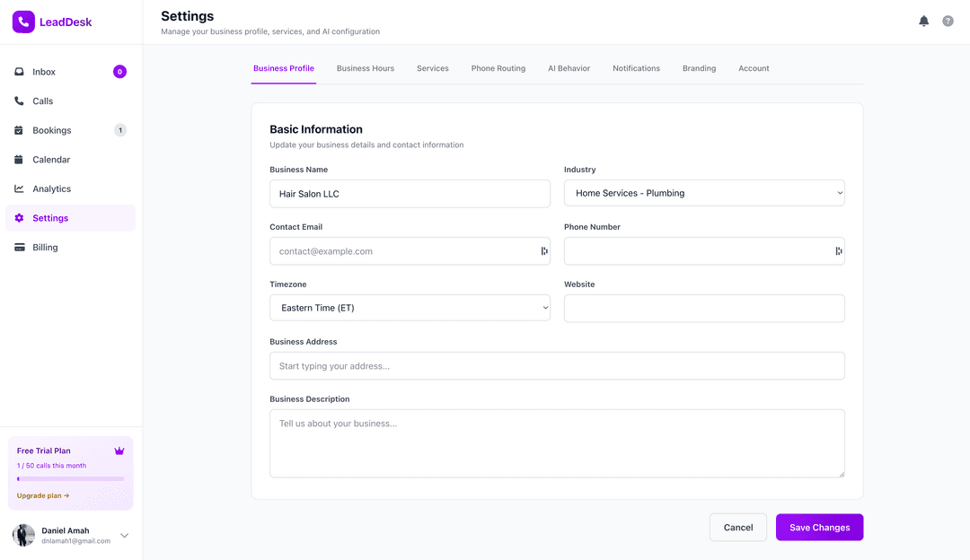Click the help question mark icon
Viewport: 970px width, 560px height.
pos(948,21)
